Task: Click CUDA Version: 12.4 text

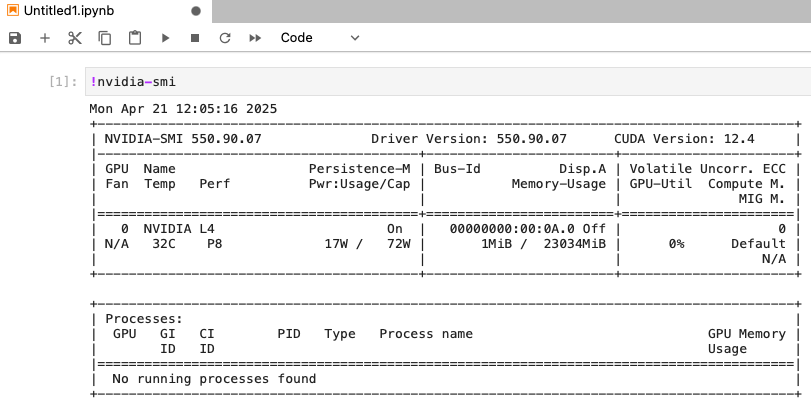Action: click(x=684, y=139)
